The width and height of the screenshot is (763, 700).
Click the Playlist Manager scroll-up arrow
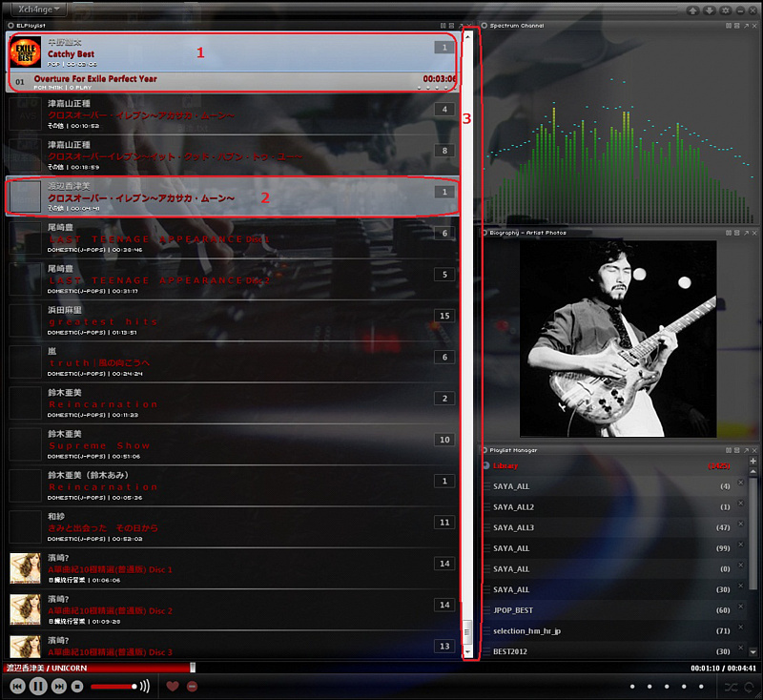pos(753,472)
